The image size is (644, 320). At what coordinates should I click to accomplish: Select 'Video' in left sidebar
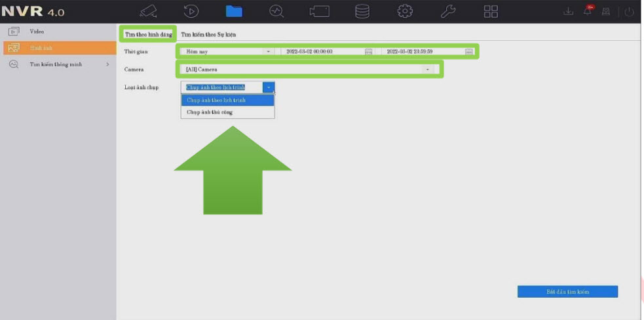click(x=37, y=31)
